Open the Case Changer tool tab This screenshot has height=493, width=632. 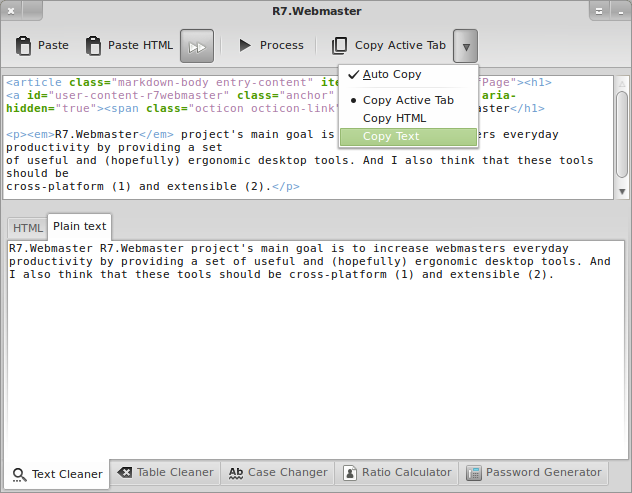[x=278, y=472]
